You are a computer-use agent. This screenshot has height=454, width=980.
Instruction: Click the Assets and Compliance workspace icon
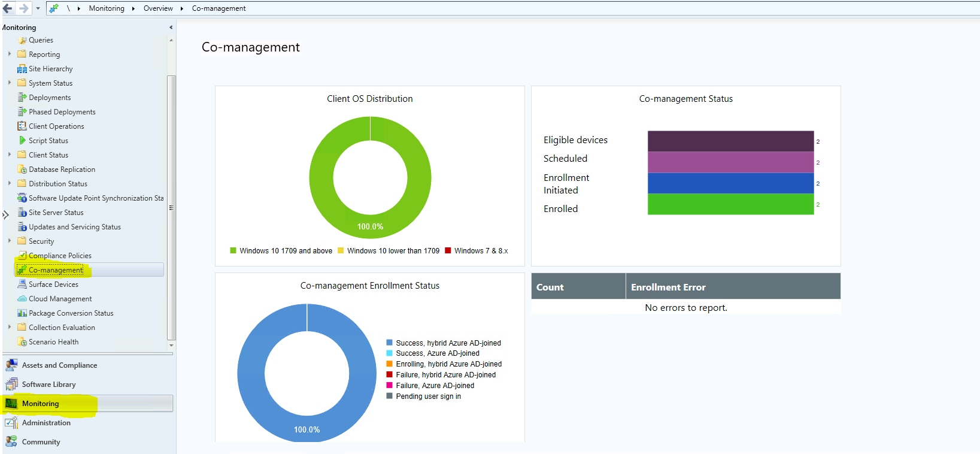(11, 365)
